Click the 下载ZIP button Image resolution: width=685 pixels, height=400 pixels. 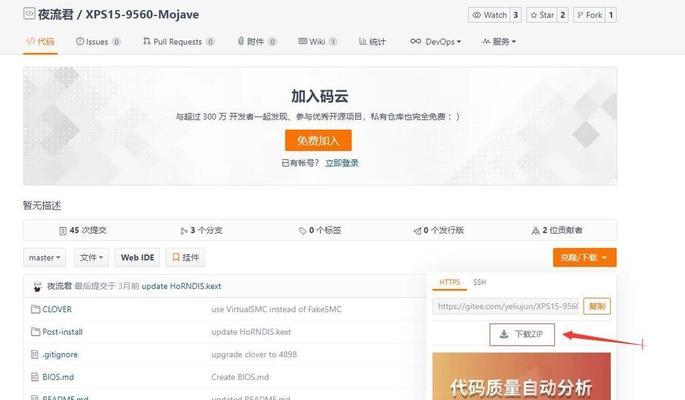pyautogui.click(x=522, y=334)
